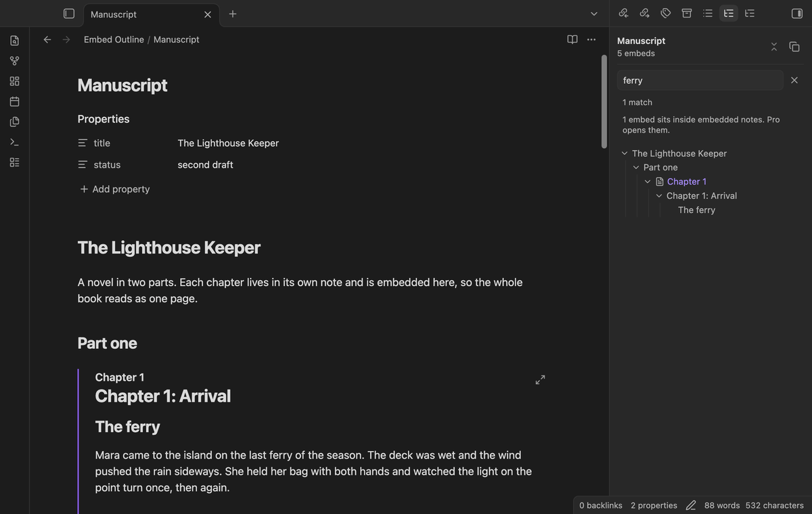Viewport: 812px width, 514px height.
Task: Click the pencil editing-mode status icon
Action: pos(691,505)
